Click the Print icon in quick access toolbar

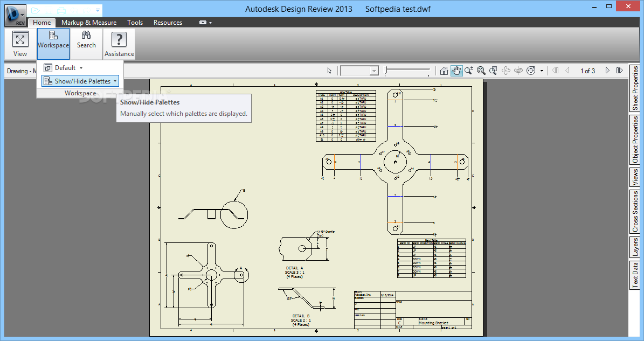(61, 10)
